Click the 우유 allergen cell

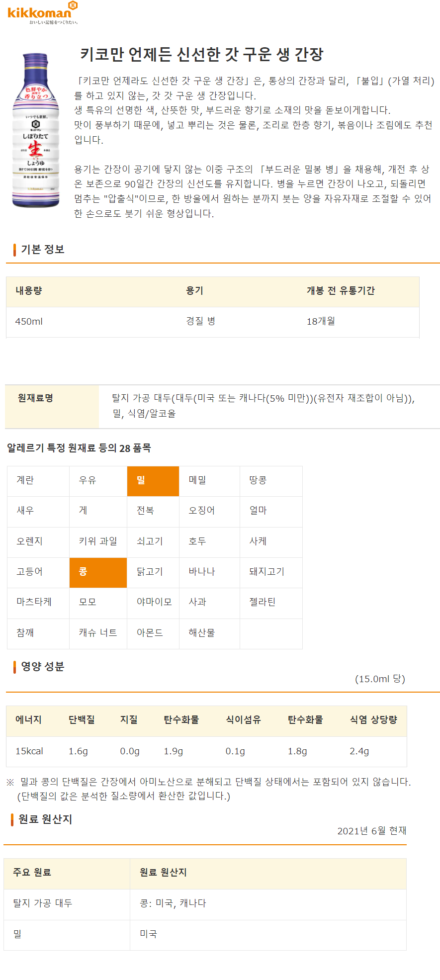[98, 481]
